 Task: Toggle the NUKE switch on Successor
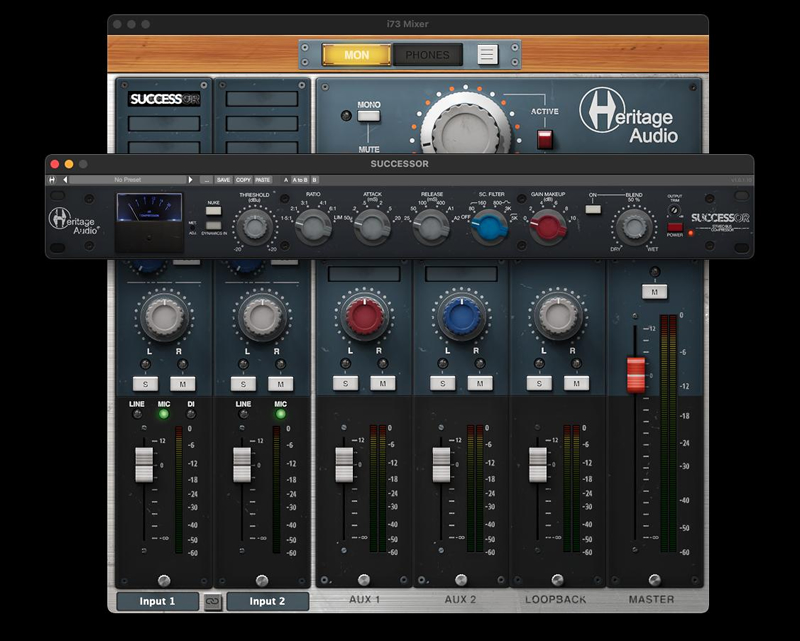(x=213, y=211)
